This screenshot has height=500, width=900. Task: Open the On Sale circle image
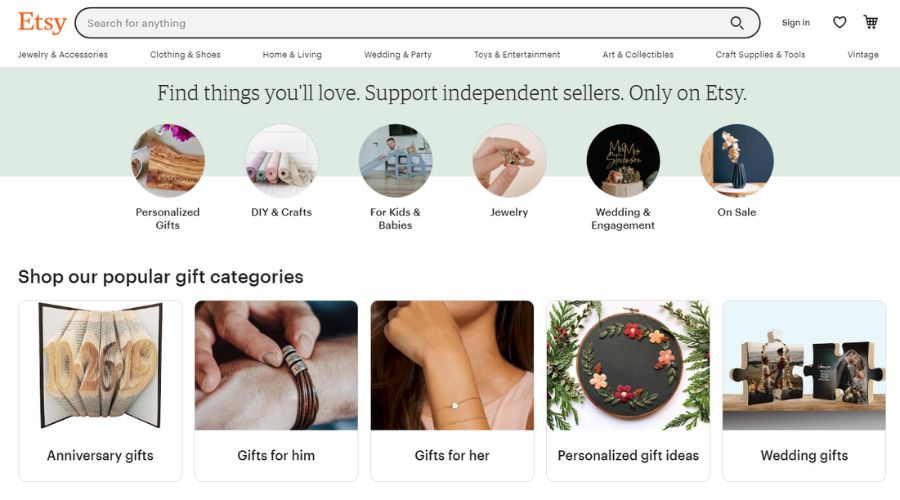pyautogui.click(x=737, y=161)
